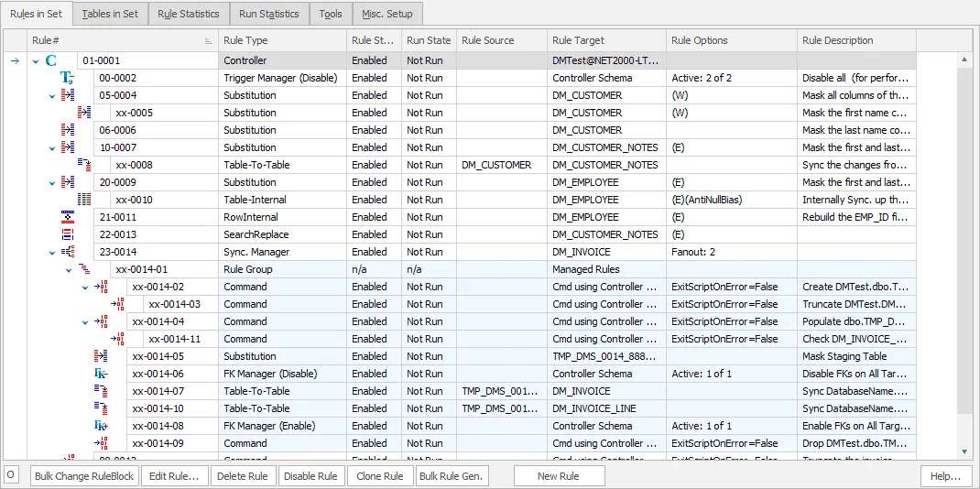Click the Trigger Manager icon for rule 00-0002
The height and width of the screenshot is (489, 980).
[67, 78]
